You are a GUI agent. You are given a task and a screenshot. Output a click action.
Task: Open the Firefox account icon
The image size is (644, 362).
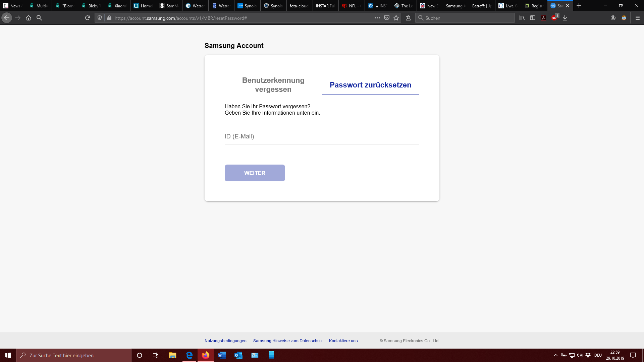click(x=613, y=18)
